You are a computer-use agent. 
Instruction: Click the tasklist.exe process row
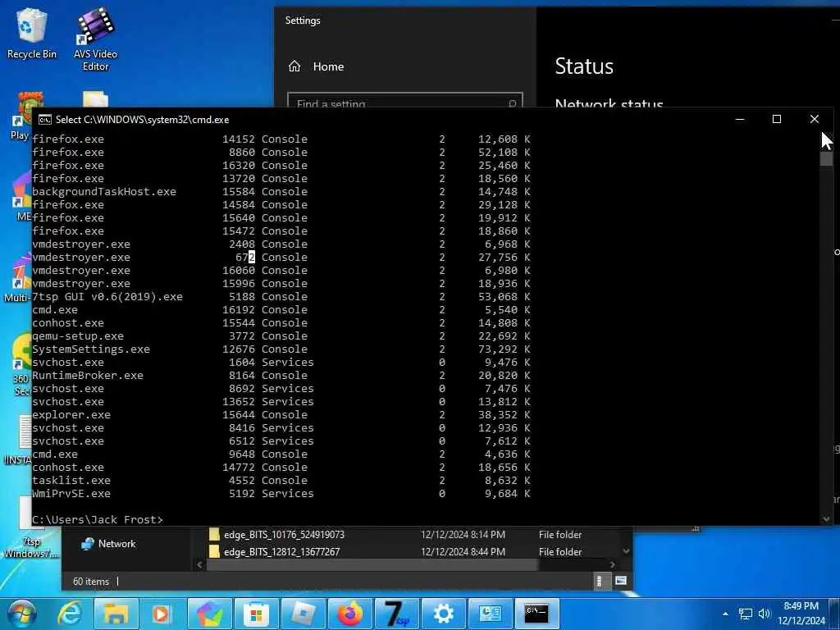click(281, 481)
